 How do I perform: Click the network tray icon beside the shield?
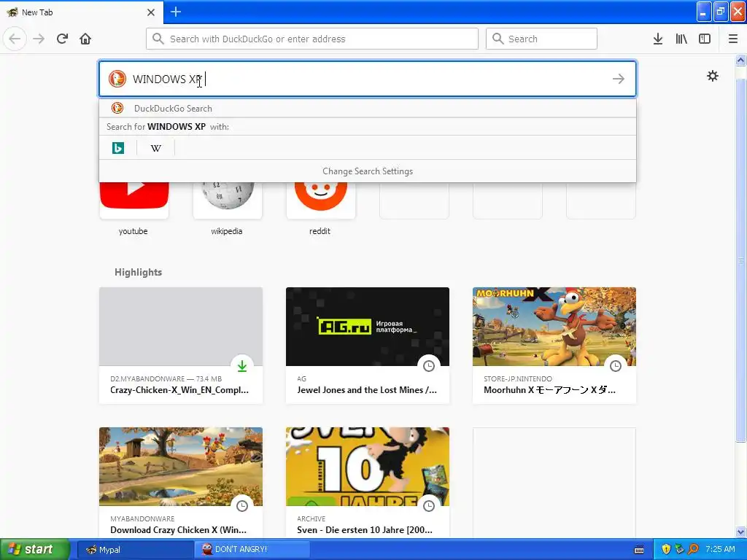680,549
